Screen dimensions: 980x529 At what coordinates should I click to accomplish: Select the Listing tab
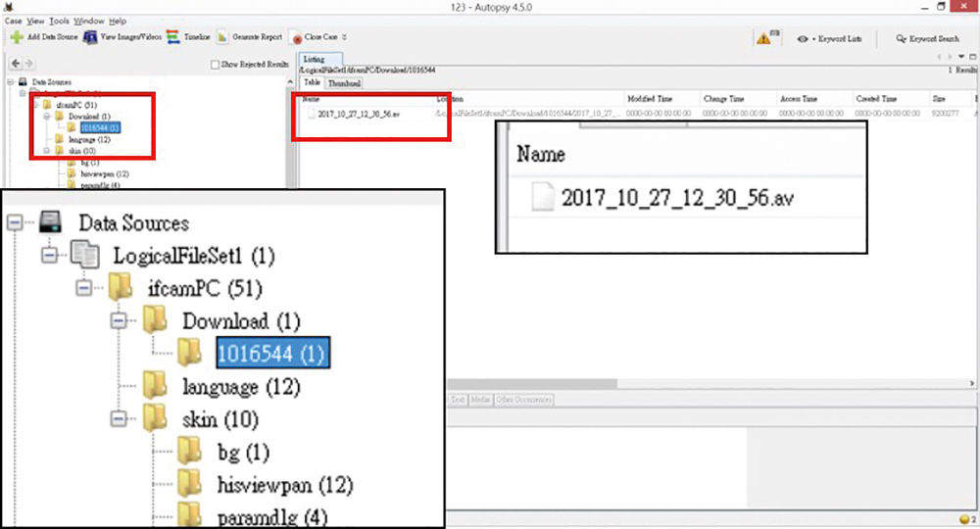pos(320,60)
